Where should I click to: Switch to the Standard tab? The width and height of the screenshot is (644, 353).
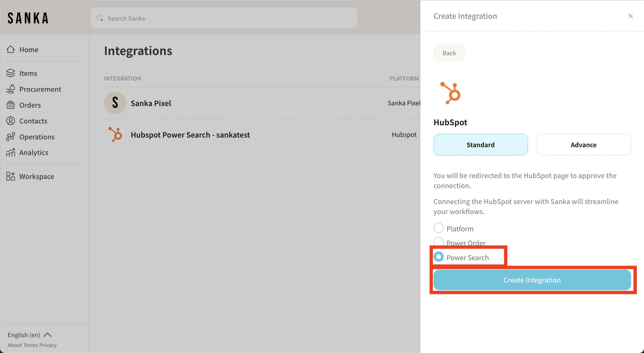click(x=480, y=145)
